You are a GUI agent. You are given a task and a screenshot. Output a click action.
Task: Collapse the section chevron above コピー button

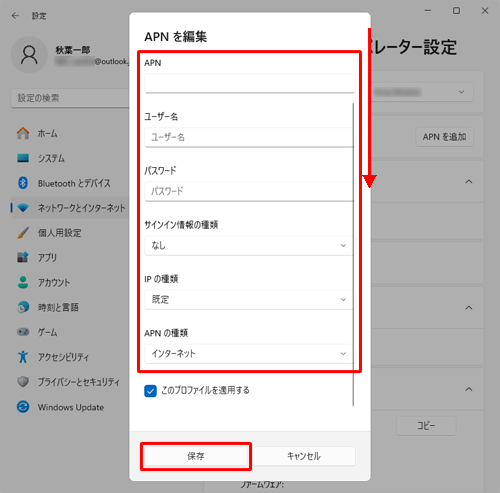point(469,389)
